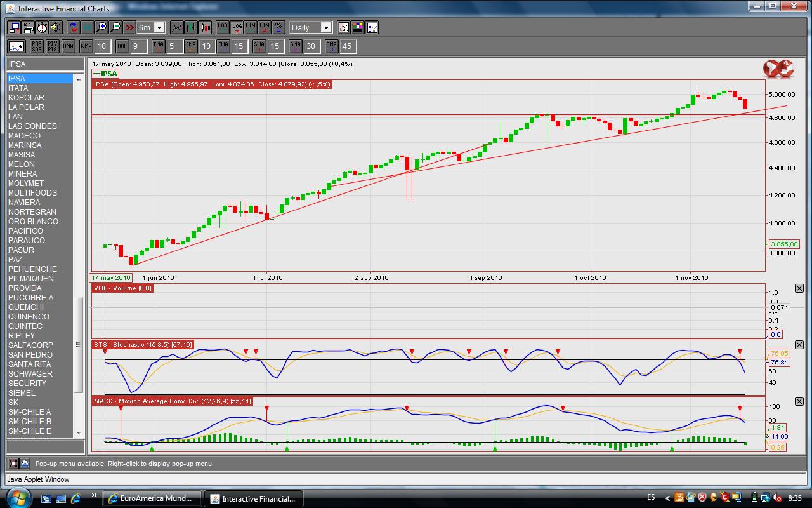Toggle the SMA 3 indicator with period 45

[x=331, y=46]
